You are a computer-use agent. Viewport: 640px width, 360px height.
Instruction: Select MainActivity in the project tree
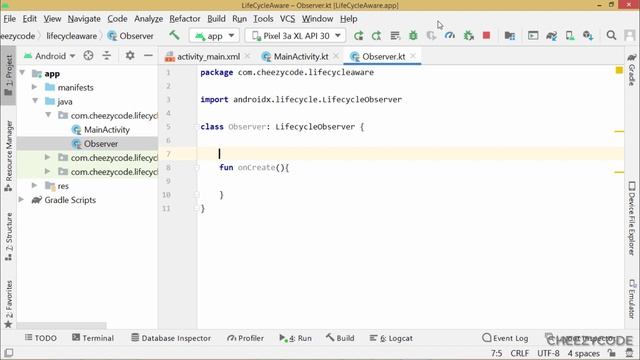pyautogui.click(x=106, y=129)
